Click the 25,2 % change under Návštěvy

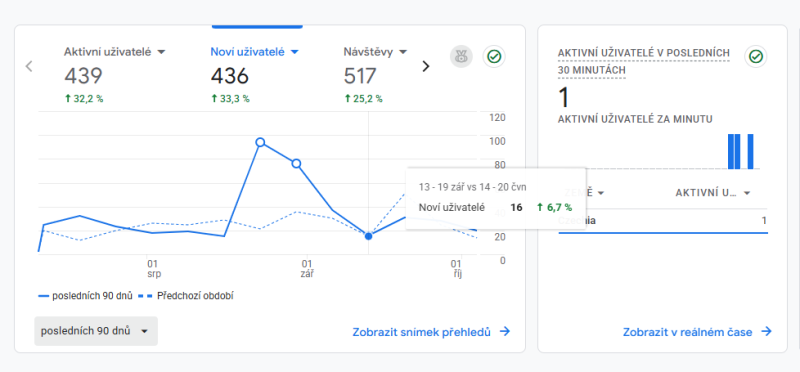tap(363, 98)
